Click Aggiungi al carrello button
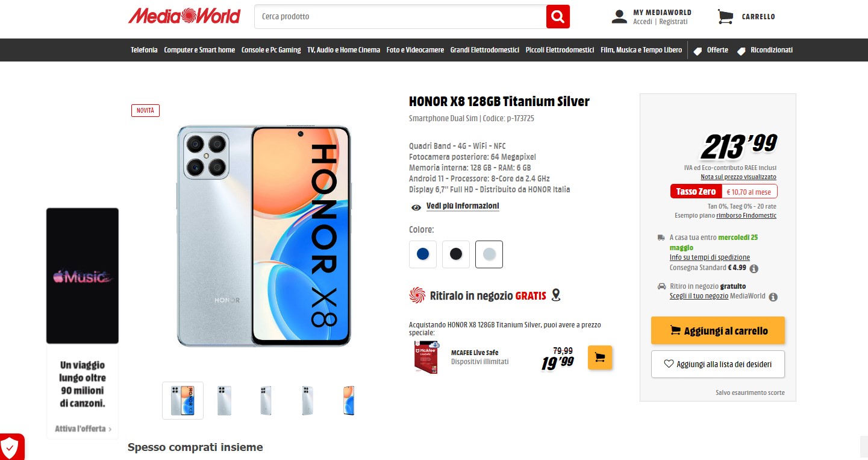The image size is (868, 460). pos(718,330)
